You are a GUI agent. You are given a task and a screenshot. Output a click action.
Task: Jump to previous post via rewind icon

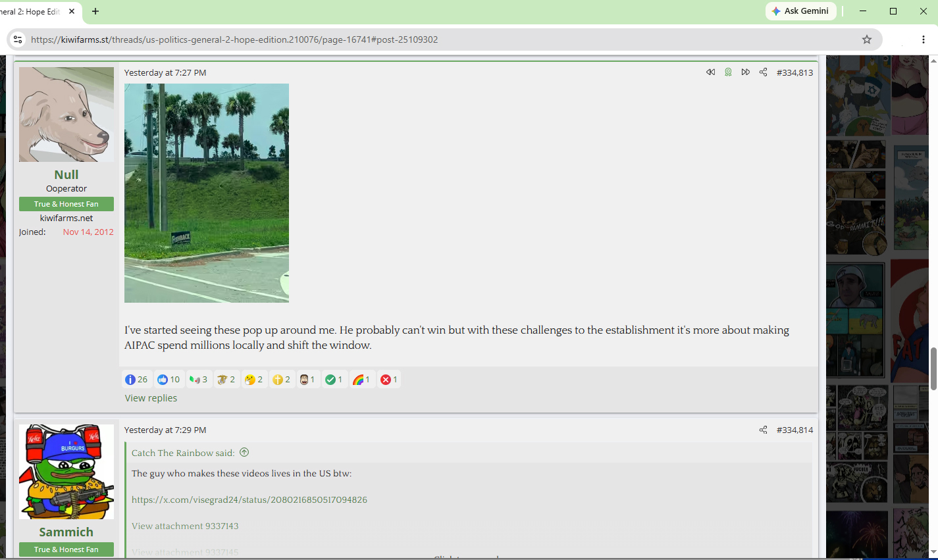[710, 72]
